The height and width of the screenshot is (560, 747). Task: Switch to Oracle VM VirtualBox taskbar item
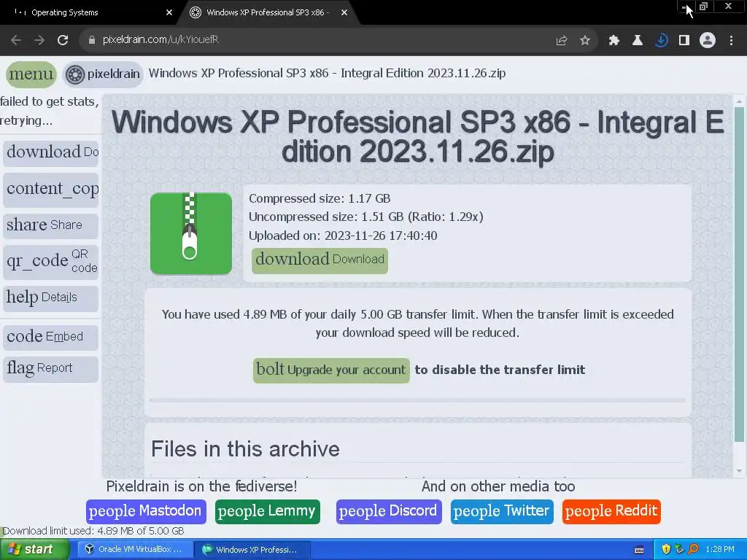(x=134, y=550)
